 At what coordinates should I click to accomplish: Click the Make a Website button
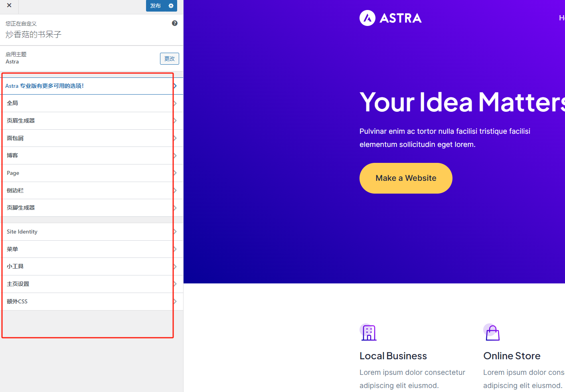coord(405,178)
